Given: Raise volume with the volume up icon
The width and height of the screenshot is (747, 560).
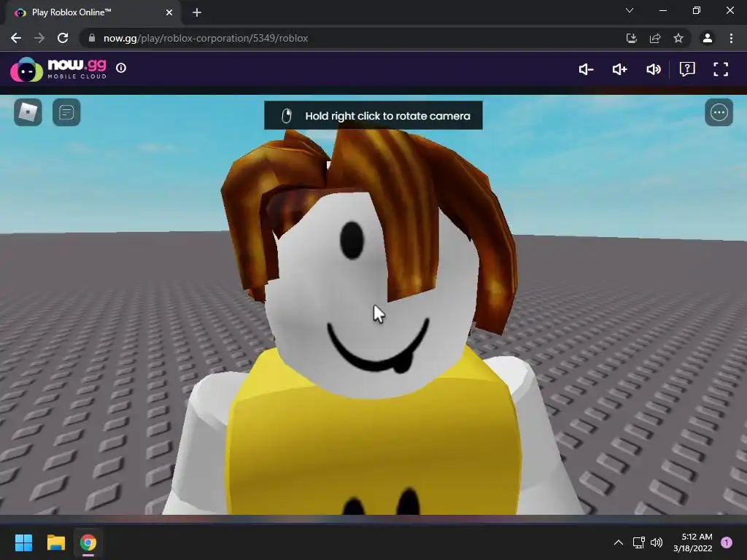Looking at the screenshot, I should 620,69.
